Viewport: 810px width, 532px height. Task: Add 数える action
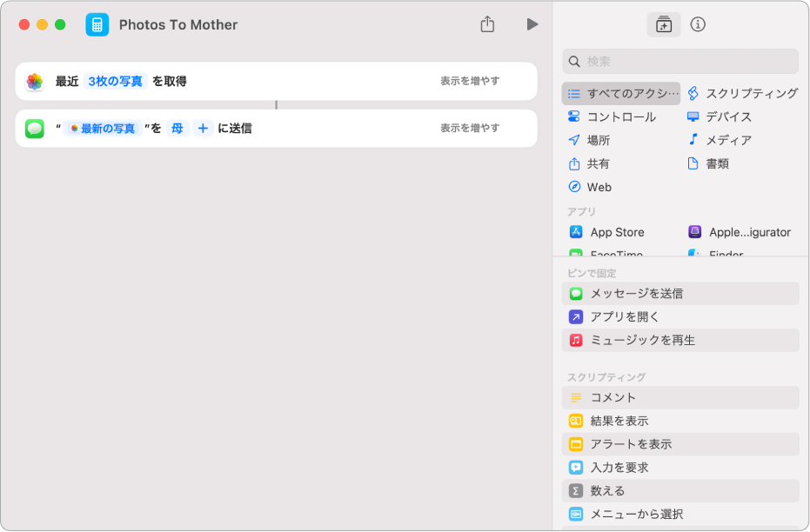pos(680,491)
